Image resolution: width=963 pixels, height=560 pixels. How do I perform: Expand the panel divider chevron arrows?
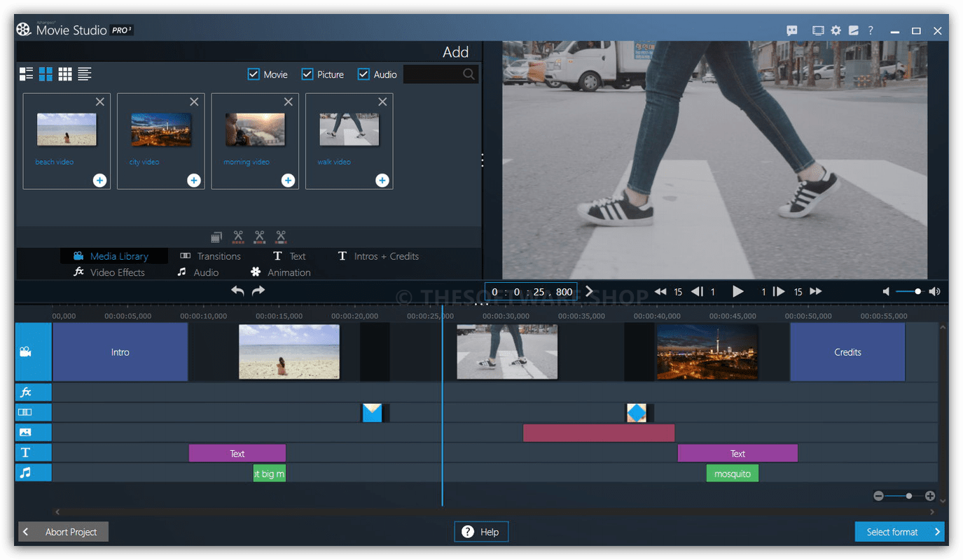click(482, 160)
